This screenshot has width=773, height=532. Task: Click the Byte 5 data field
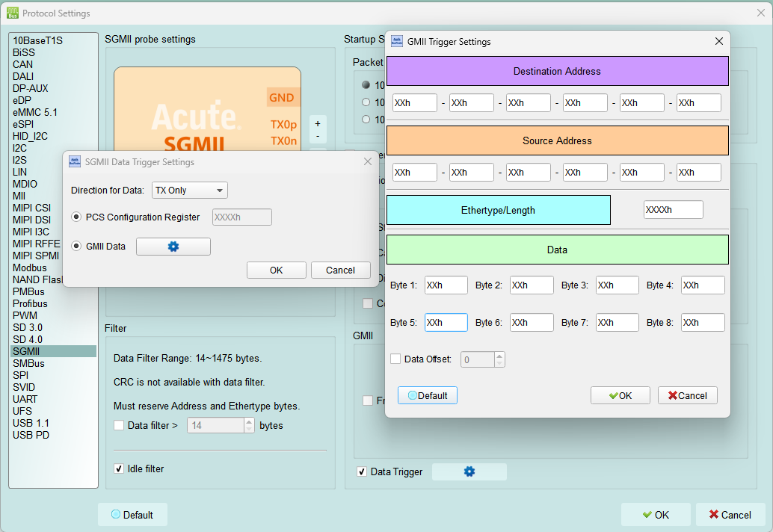pos(446,323)
